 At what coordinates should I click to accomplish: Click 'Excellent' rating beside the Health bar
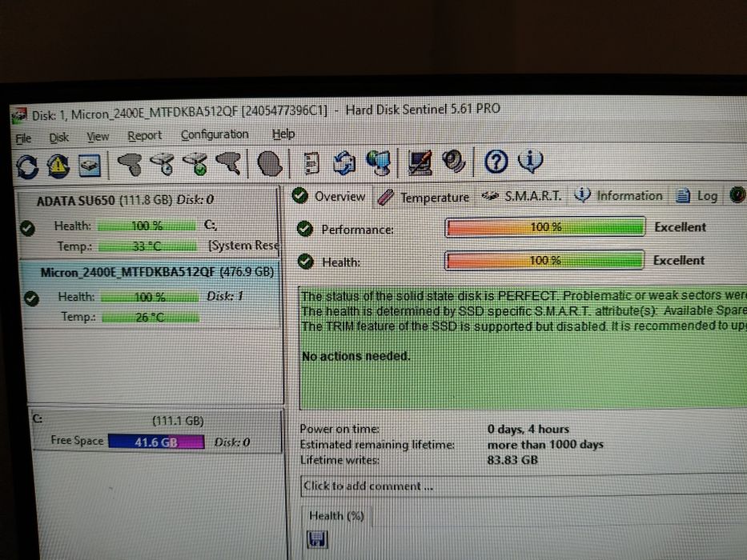[678, 261]
